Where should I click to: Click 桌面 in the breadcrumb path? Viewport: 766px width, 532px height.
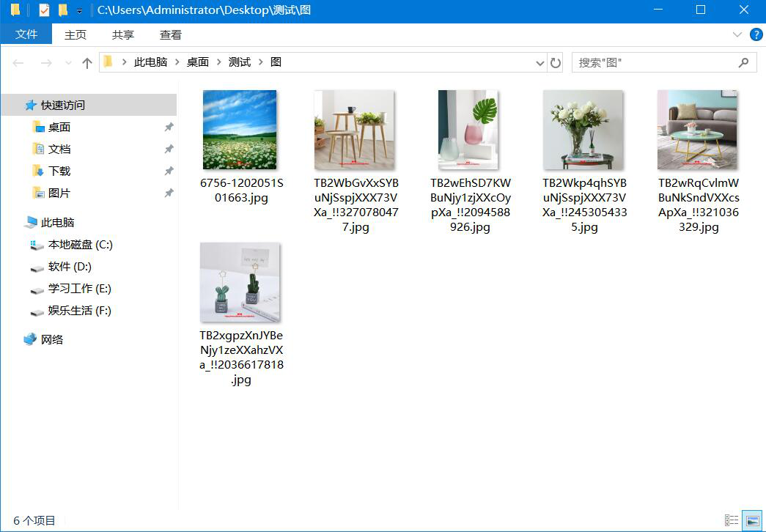[x=197, y=62]
